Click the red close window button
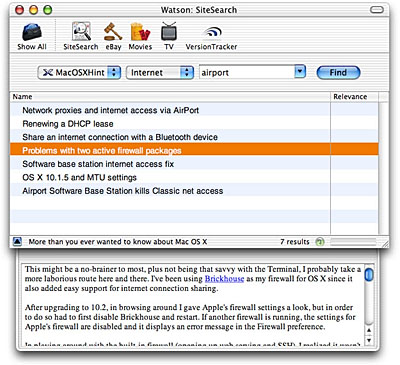400x365 pixels. pos(20,10)
